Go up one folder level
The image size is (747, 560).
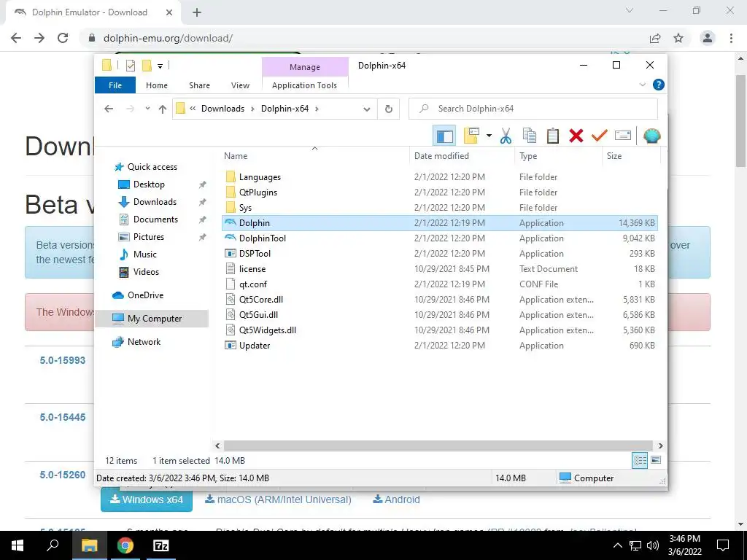pyautogui.click(x=163, y=109)
